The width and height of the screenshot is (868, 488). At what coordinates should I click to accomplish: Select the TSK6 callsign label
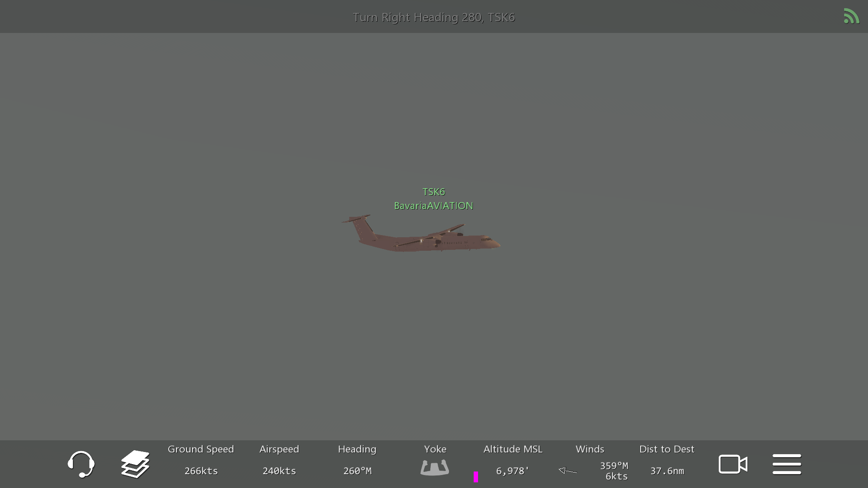(433, 192)
